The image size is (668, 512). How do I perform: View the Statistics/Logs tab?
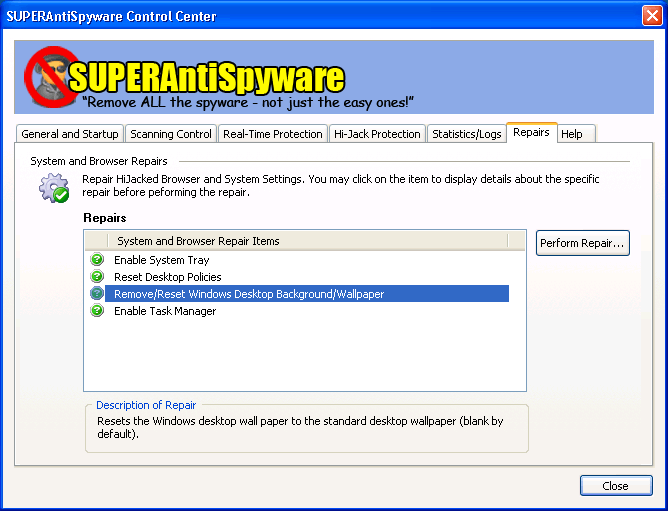[x=467, y=134]
